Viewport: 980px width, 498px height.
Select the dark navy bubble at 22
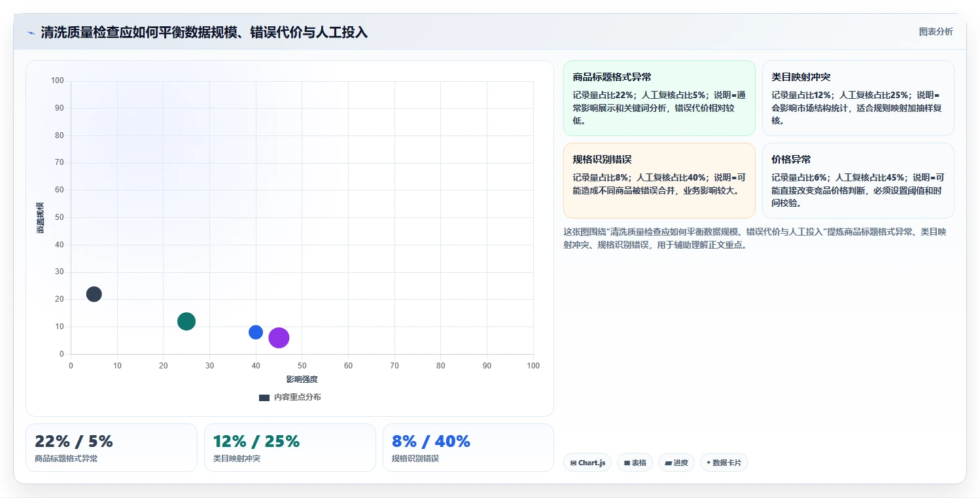click(94, 294)
